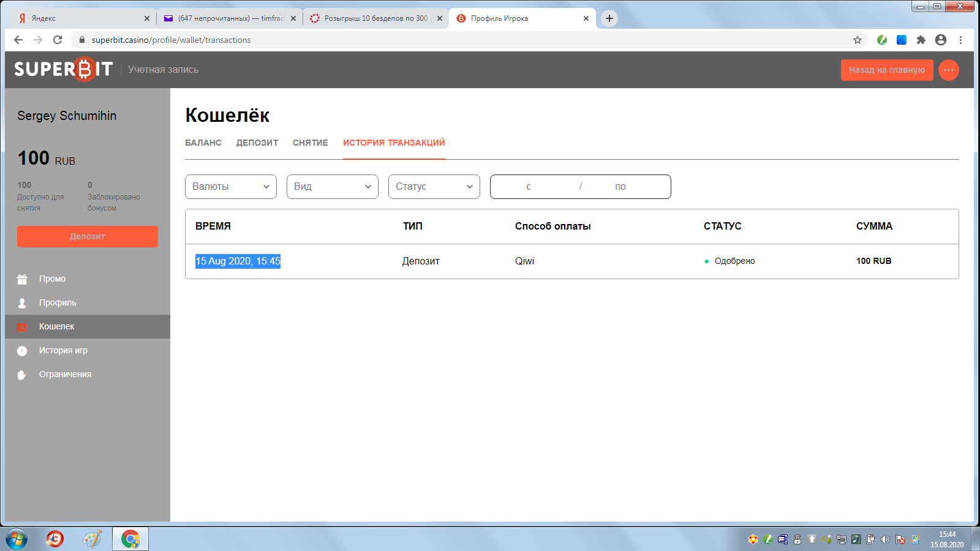Switch to the БАЛАНС tab
Screen dimensions: 980x551
203,143
